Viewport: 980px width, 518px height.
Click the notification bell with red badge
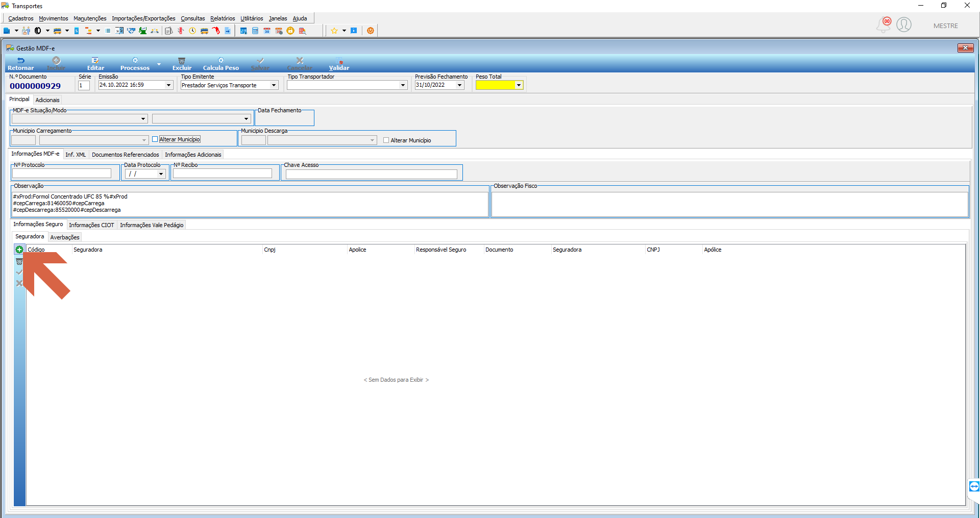pos(884,24)
